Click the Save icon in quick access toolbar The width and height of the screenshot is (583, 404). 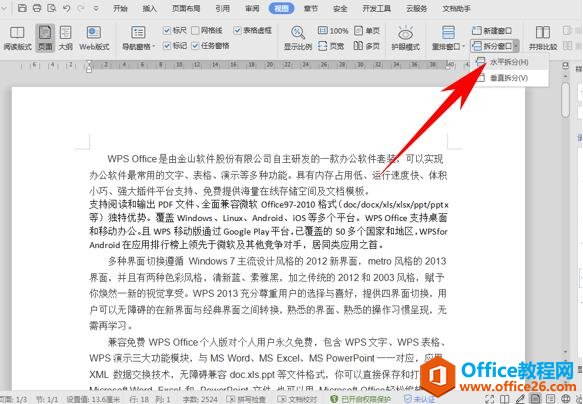(22, 8)
